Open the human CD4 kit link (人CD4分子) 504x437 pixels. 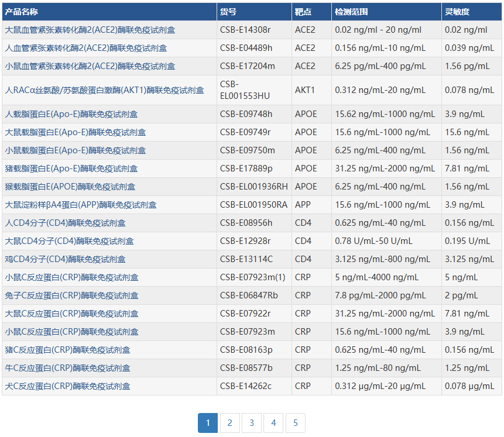(65, 223)
